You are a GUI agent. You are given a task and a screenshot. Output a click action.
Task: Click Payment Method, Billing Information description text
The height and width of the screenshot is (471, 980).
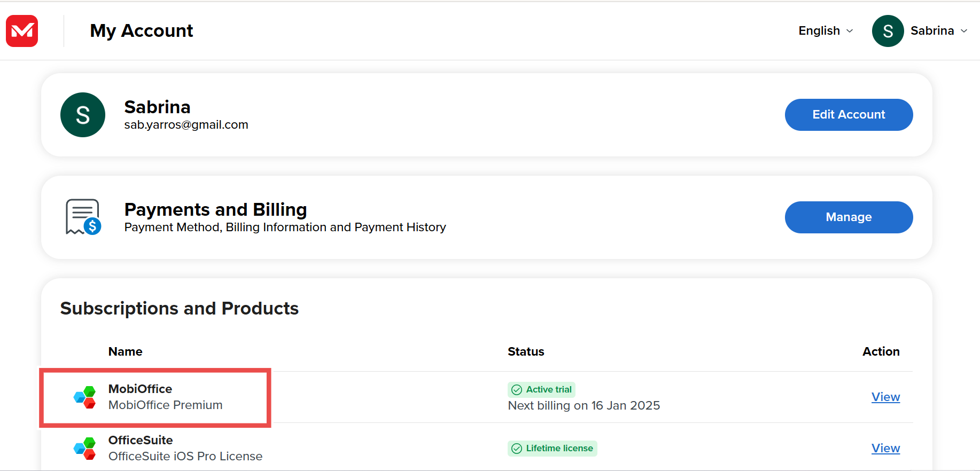tap(285, 227)
